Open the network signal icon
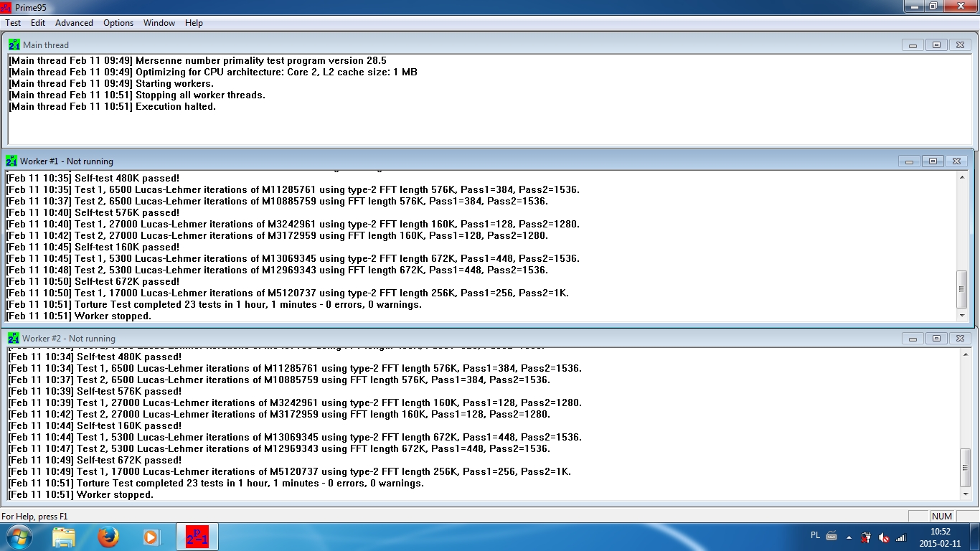Viewport: 980px width, 551px height. coord(901,537)
